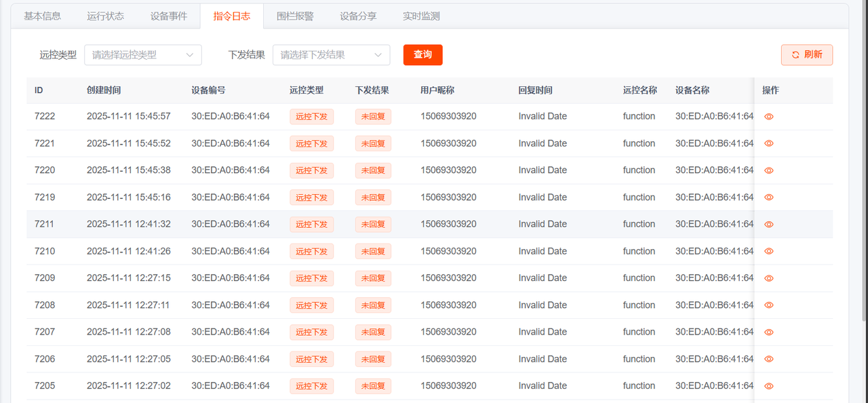
Task: View record 7208 details
Action: 768,305
